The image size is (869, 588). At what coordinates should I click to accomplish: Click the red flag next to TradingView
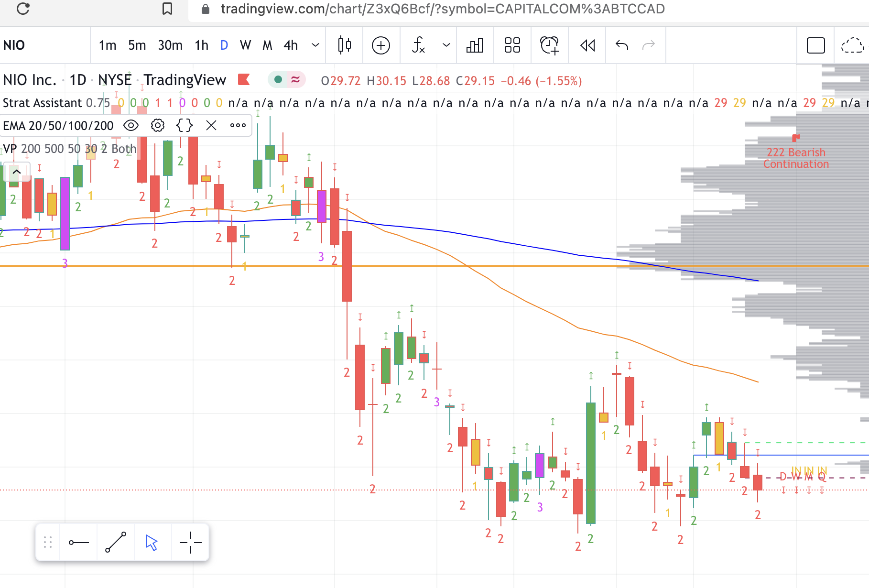[x=244, y=79]
